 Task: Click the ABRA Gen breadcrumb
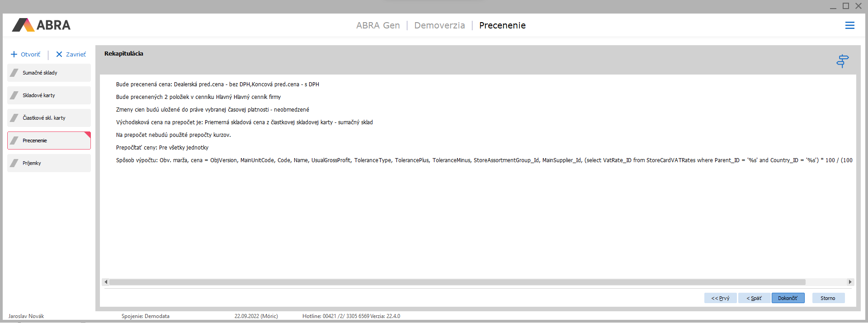click(x=378, y=25)
